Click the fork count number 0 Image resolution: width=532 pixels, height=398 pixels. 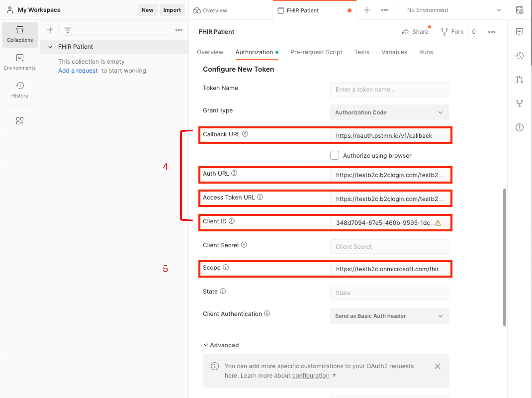pyautogui.click(x=473, y=32)
